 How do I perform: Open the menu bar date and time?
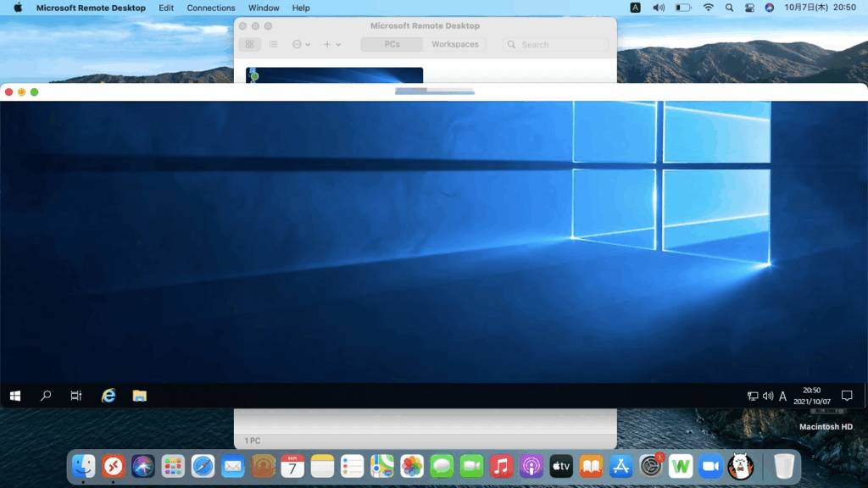821,8
